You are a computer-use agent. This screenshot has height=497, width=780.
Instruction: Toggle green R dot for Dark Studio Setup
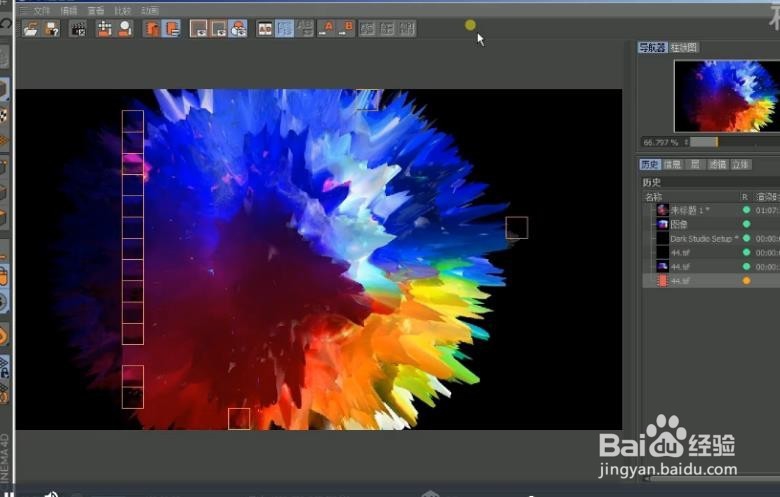point(746,238)
